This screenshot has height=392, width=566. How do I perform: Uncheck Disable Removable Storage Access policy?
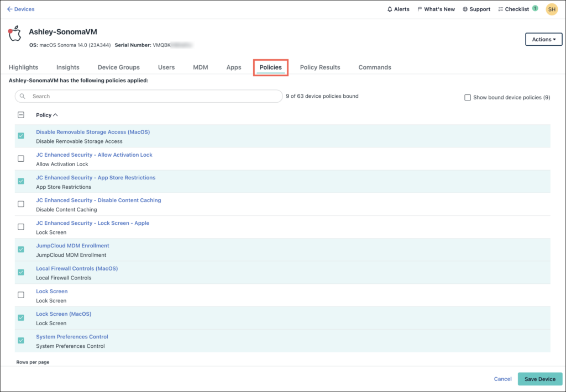(x=21, y=136)
